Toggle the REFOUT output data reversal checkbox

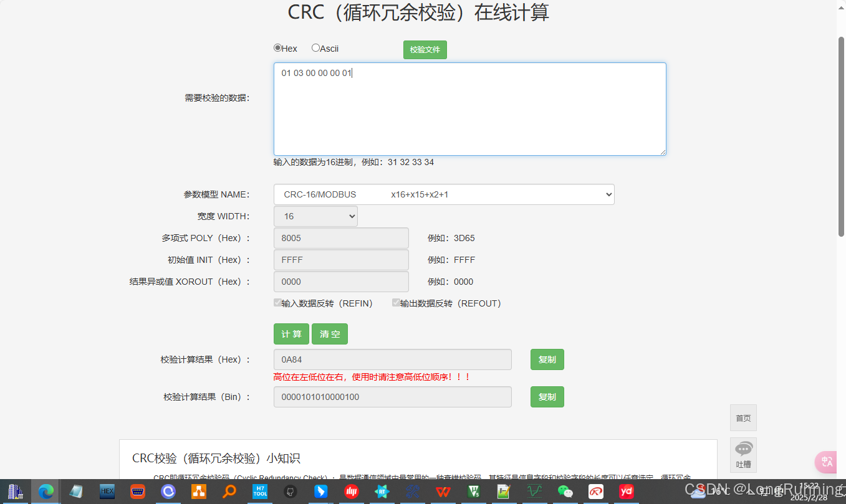point(397,303)
